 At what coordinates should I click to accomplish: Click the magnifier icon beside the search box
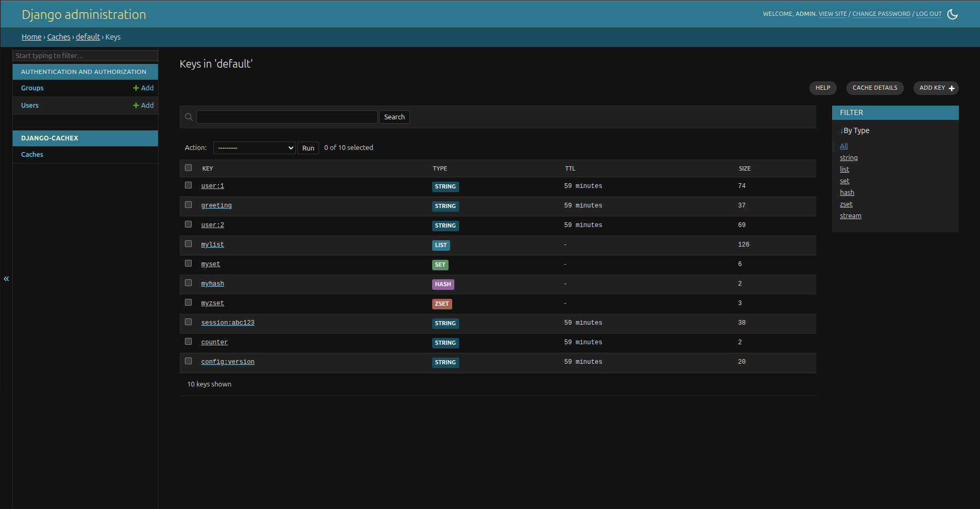[189, 117]
